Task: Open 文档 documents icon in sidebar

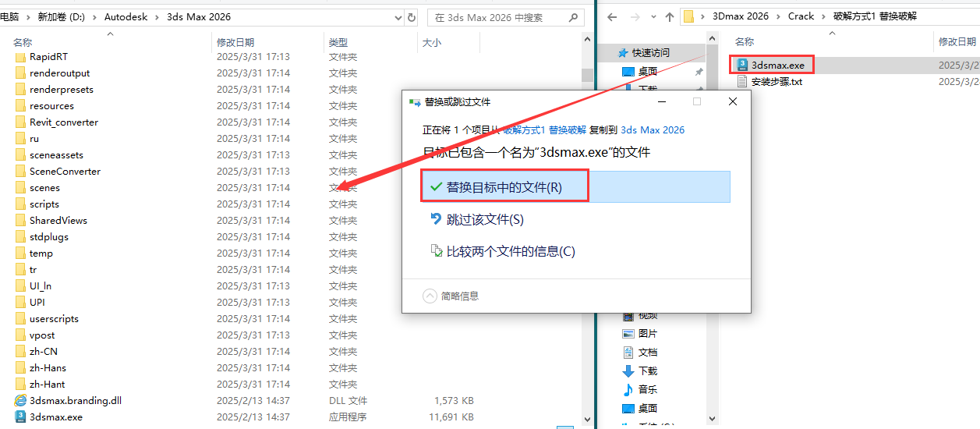Action: (x=628, y=352)
